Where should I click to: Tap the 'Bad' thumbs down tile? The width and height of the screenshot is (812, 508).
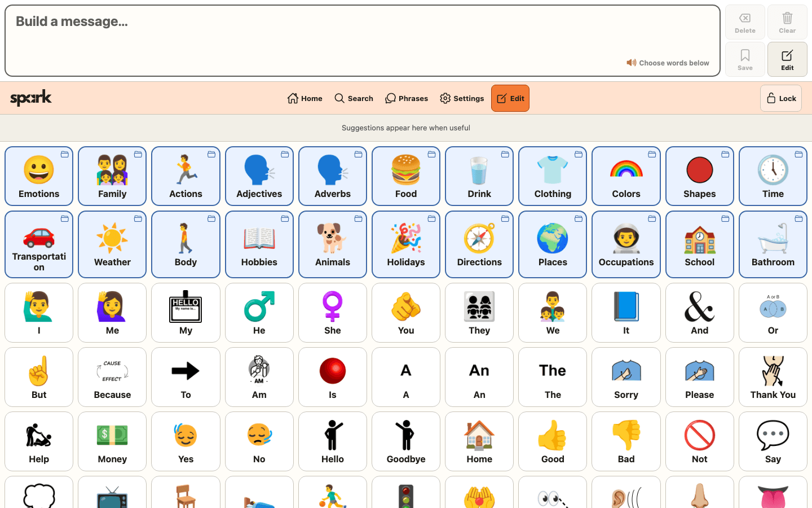626,441
